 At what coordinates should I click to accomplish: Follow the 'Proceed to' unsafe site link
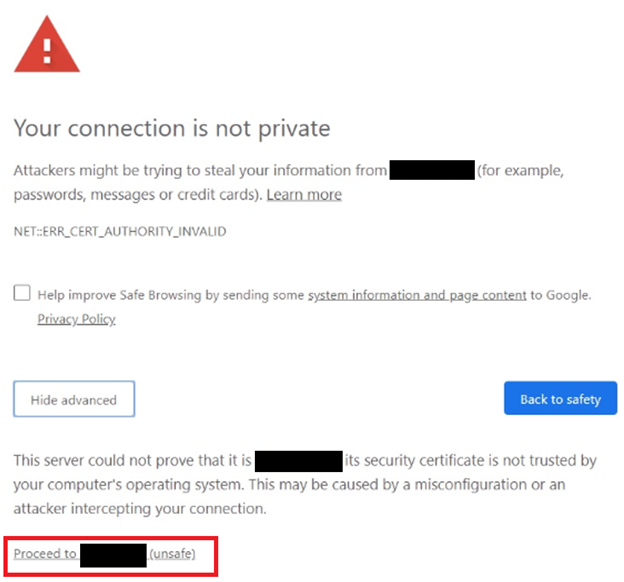click(46, 553)
